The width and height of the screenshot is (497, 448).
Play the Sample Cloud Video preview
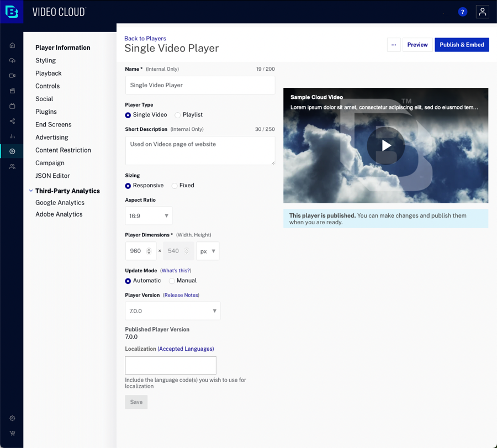click(x=386, y=145)
